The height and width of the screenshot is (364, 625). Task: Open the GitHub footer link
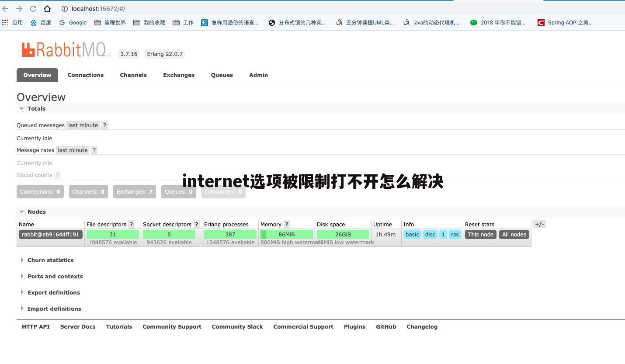click(386, 327)
